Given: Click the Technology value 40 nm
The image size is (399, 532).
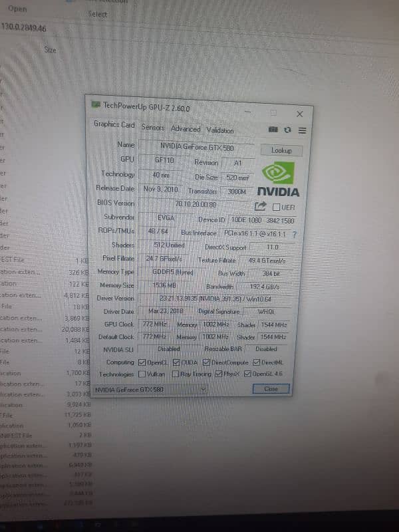Looking at the screenshot, I should point(161,175).
